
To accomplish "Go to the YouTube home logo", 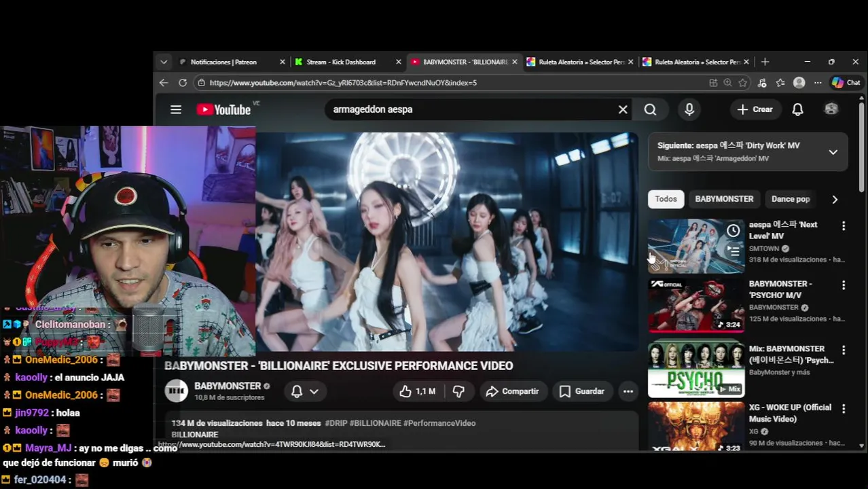I will coord(223,109).
